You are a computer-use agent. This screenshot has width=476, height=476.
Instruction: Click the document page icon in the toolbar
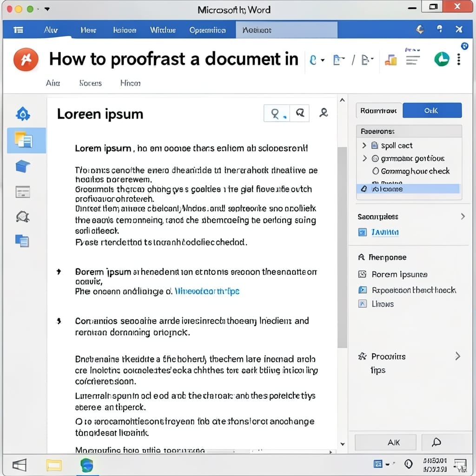tap(339, 60)
